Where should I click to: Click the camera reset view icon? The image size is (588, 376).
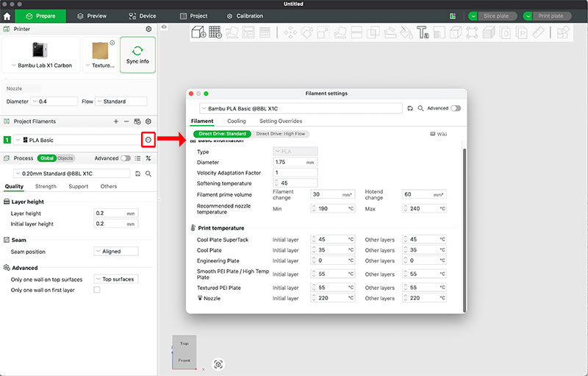pos(218,364)
